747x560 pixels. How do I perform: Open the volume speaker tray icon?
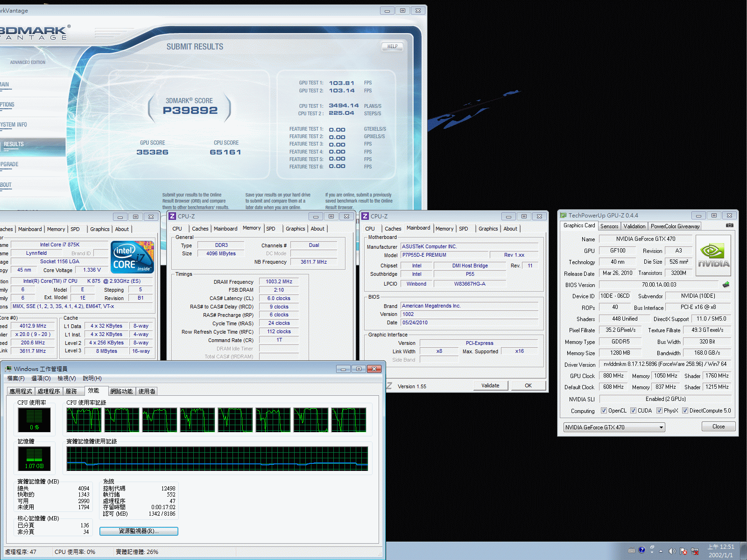point(671,551)
